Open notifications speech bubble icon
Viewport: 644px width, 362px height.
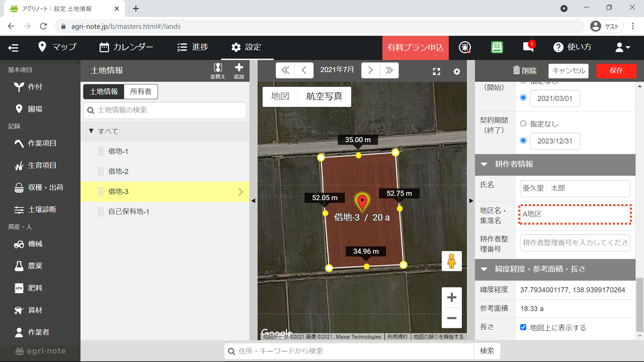(x=528, y=47)
